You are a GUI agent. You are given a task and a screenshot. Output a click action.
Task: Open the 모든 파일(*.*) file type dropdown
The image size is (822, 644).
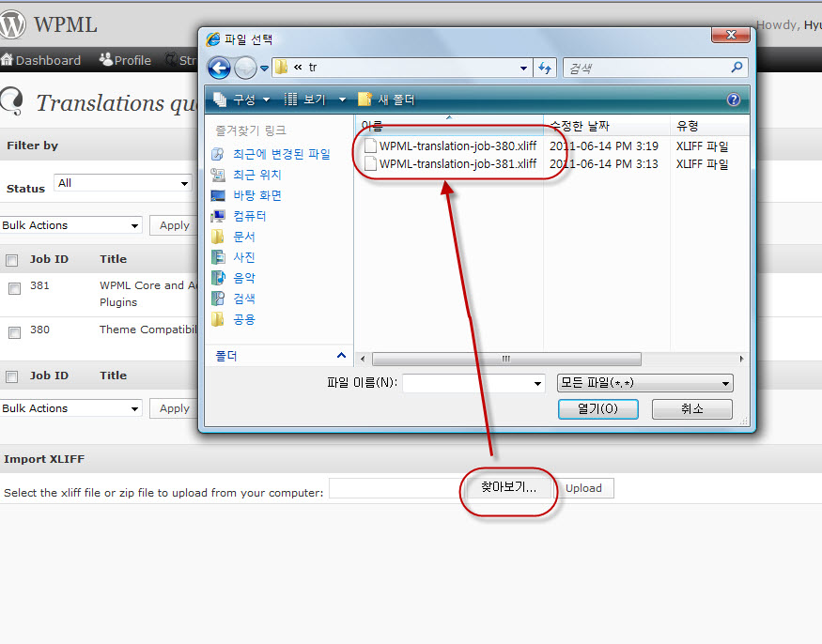pos(644,383)
